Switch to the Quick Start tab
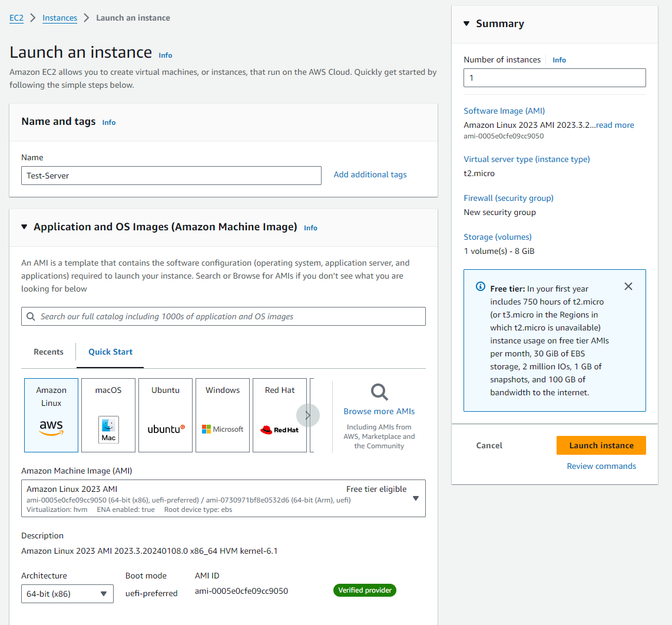 (x=110, y=352)
